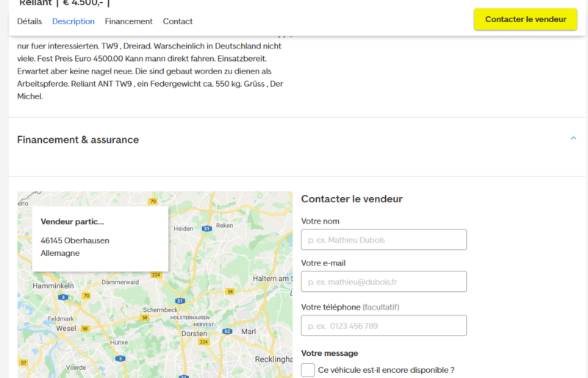Viewport: 588px width, 378px height.
Task: Check 'Ce véhicule est-il encore disponible ?' box
Action: pos(308,370)
